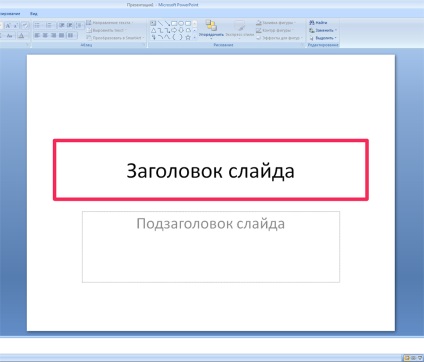Select the Text Box shape in gallery
Screen dimensions: 424x362
153,23
